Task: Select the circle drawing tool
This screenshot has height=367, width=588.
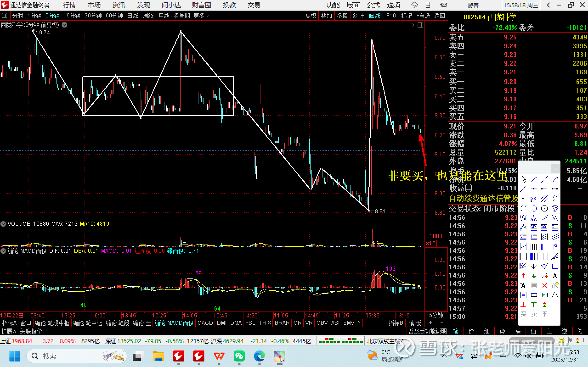Action: [544, 208]
